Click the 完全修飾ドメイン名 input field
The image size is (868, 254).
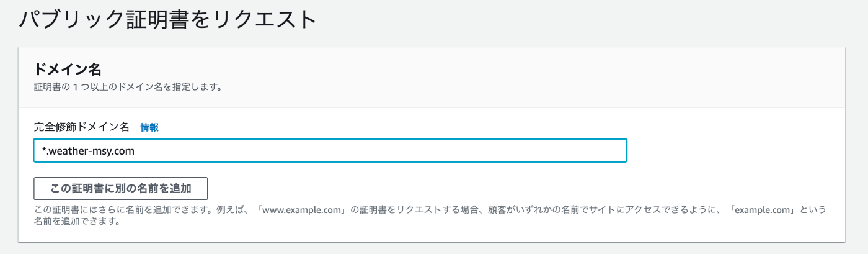pyautogui.click(x=330, y=151)
